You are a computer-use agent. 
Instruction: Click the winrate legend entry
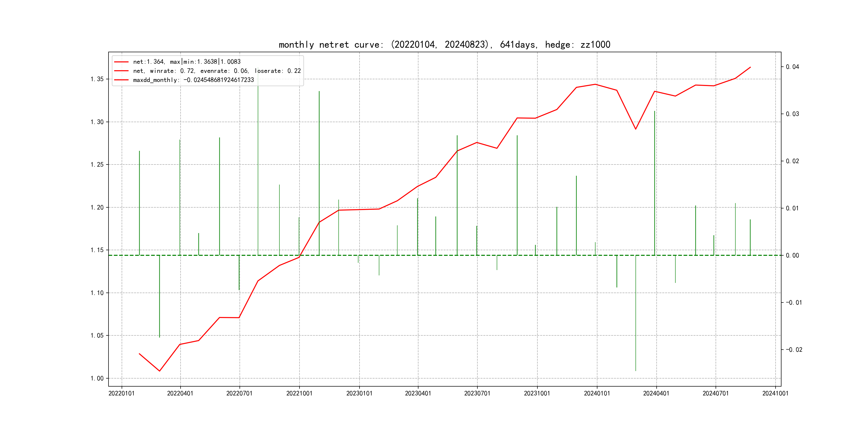[x=217, y=71]
